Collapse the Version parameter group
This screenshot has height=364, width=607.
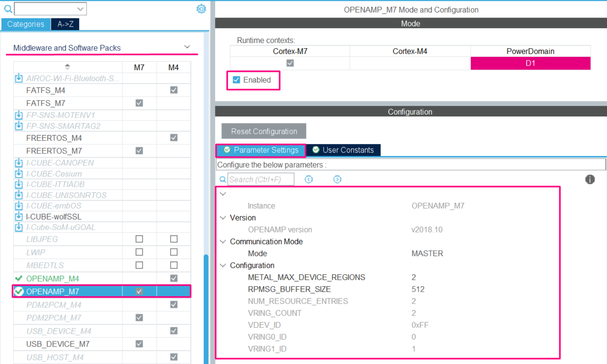click(223, 217)
